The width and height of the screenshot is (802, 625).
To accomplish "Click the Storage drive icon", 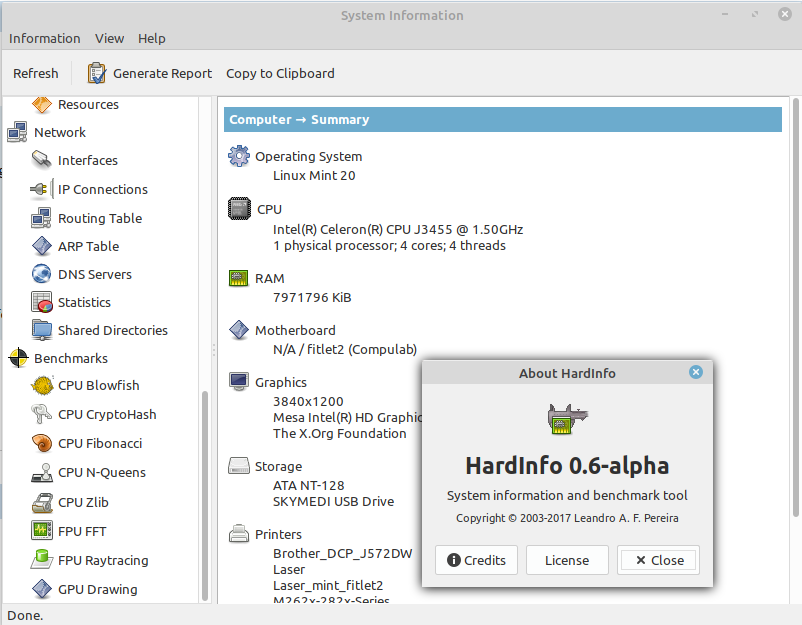I will pyautogui.click(x=238, y=465).
